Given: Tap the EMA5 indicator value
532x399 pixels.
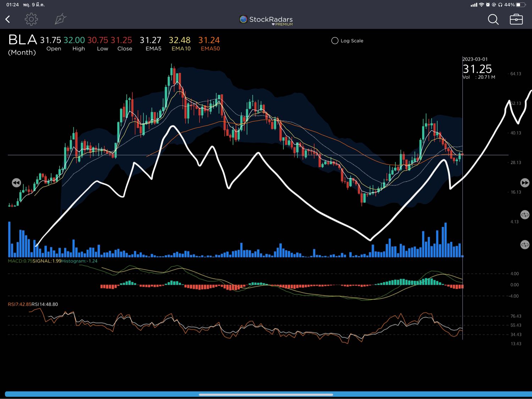Looking at the screenshot, I should 150,40.
